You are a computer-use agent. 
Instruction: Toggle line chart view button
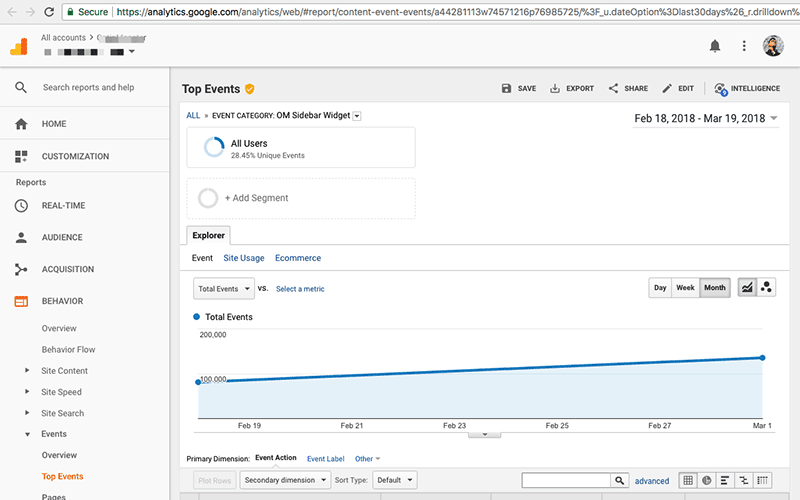tap(747, 287)
